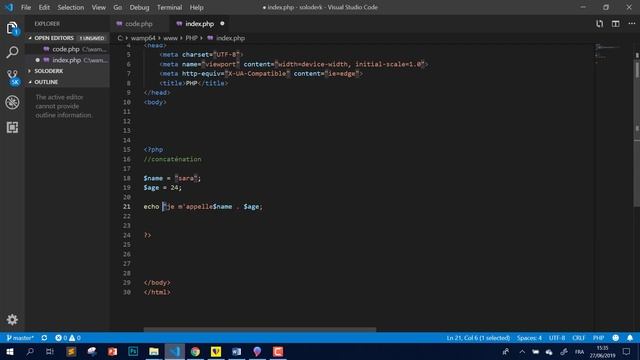
Task: Click the horizontal editor scrollbar
Action: [260, 329]
